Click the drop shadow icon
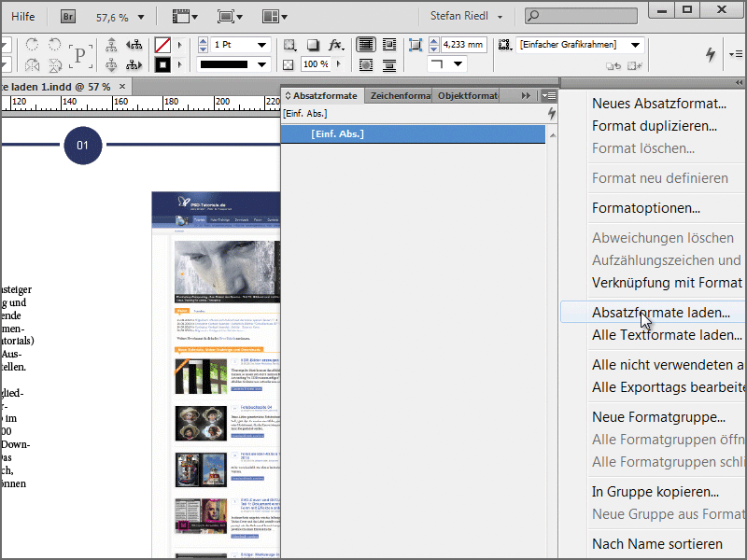The image size is (747, 560). point(313,45)
